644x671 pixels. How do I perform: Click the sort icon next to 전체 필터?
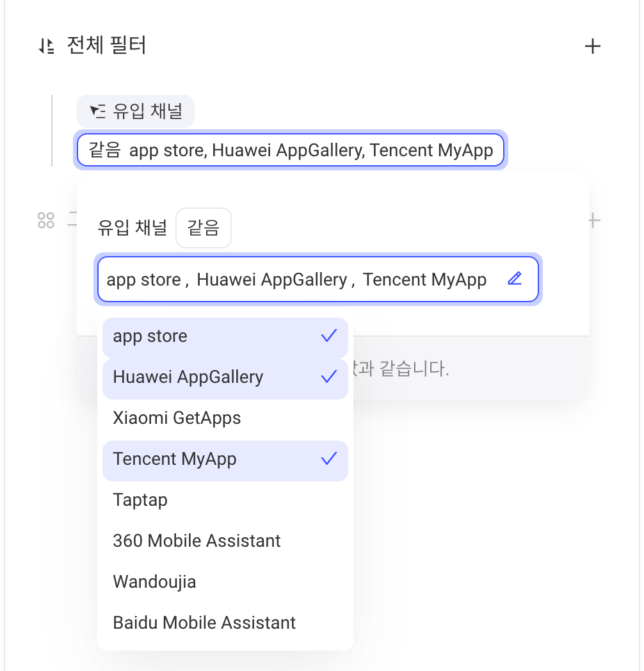[46, 46]
